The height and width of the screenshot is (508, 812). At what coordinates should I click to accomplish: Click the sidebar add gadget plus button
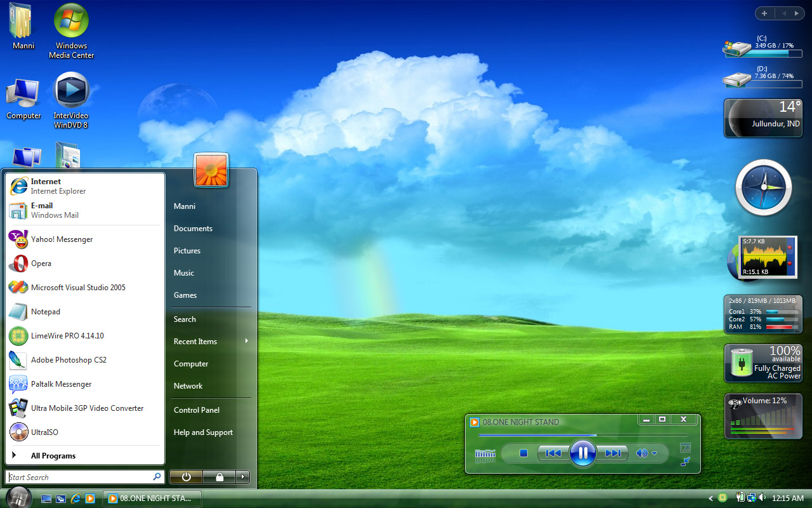(x=764, y=13)
